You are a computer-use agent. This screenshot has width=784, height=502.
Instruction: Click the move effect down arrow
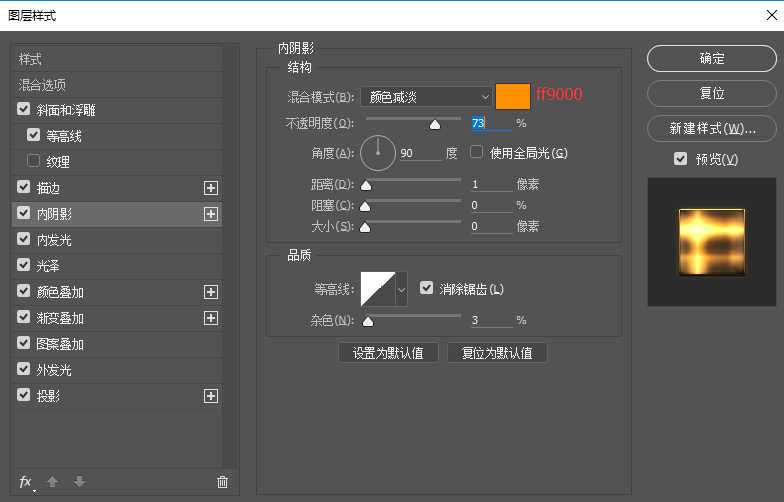point(78,482)
